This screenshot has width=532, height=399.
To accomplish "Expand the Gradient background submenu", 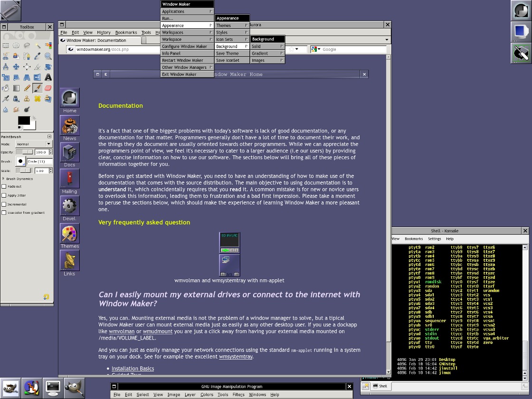I will (267, 54).
